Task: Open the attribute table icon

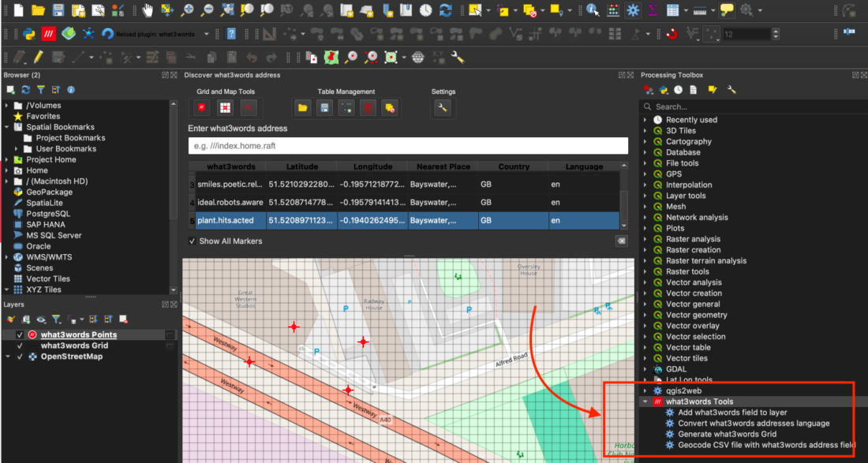Action: 672,9
